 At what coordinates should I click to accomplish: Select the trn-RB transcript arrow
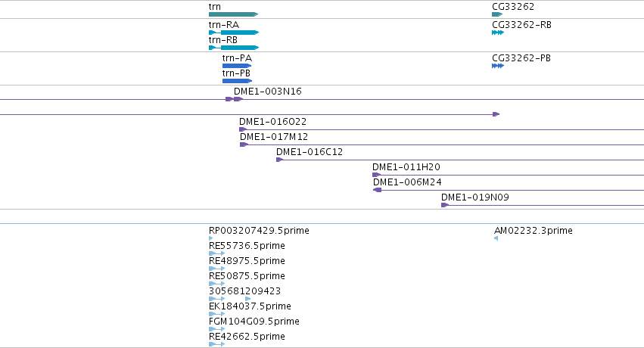click(234, 48)
